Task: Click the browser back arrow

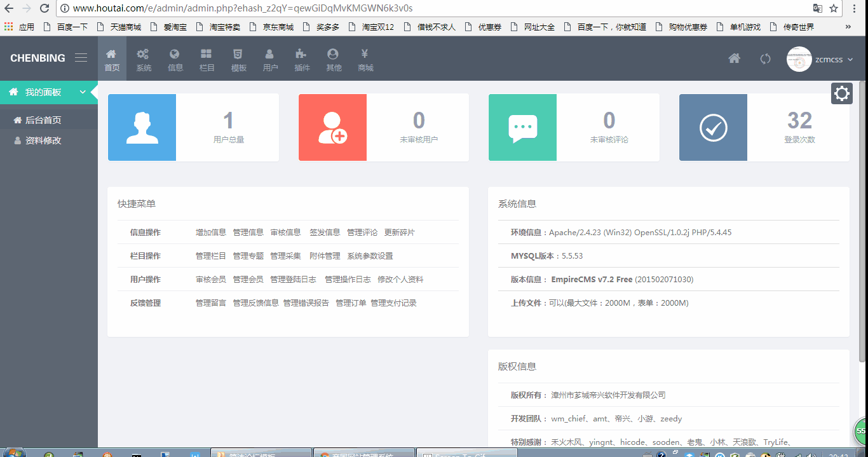Action: coord(9,8)
